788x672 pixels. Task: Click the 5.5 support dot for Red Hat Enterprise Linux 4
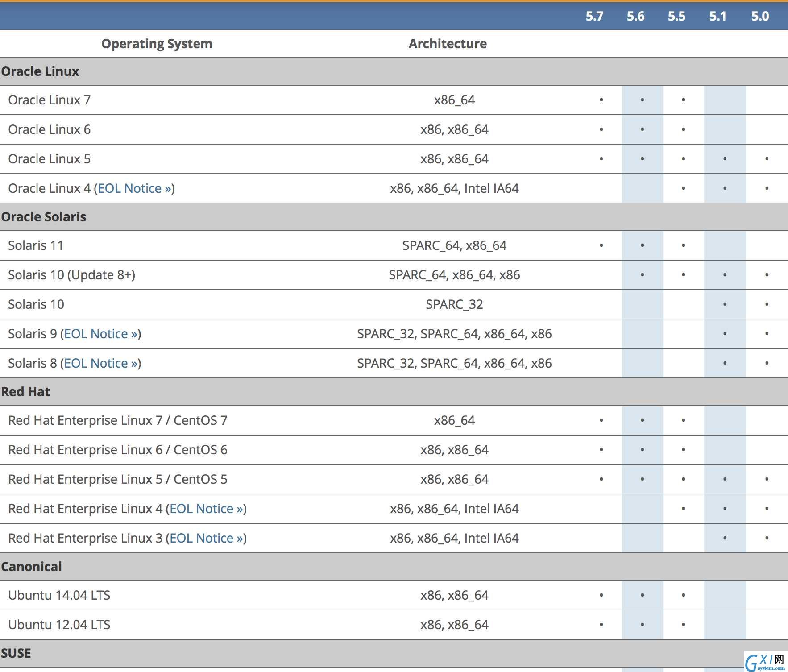click(x=683, y=509)
